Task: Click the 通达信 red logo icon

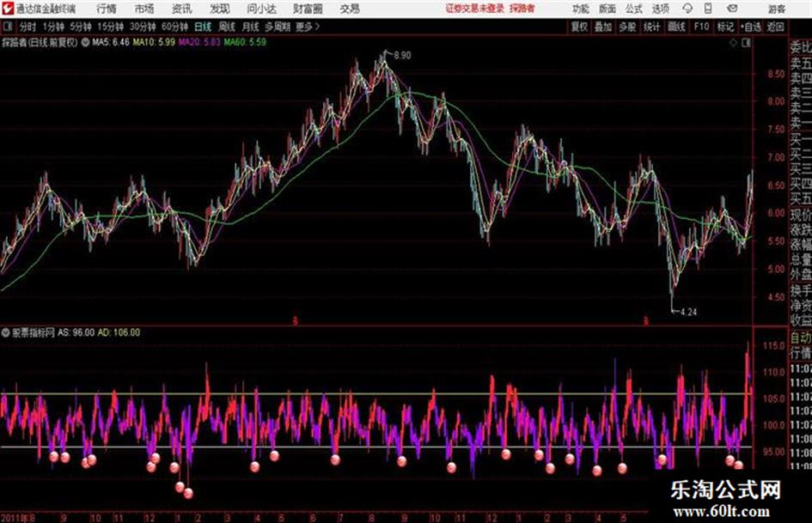Action: click(x=8, y=9)
